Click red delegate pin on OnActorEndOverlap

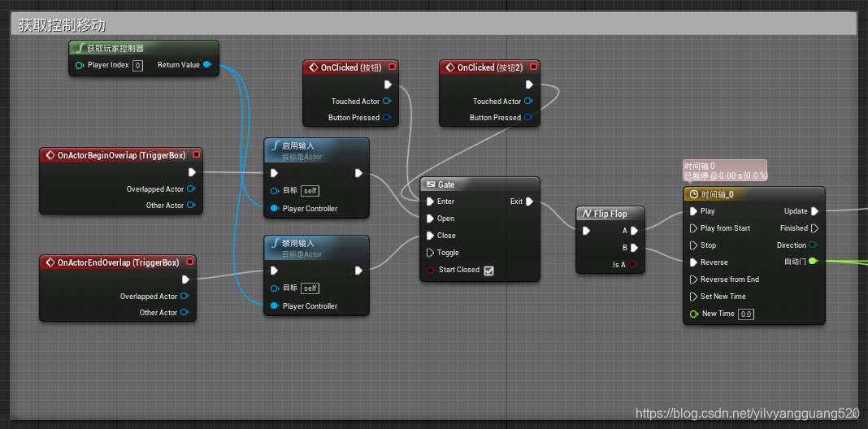(x=190, y=262)
